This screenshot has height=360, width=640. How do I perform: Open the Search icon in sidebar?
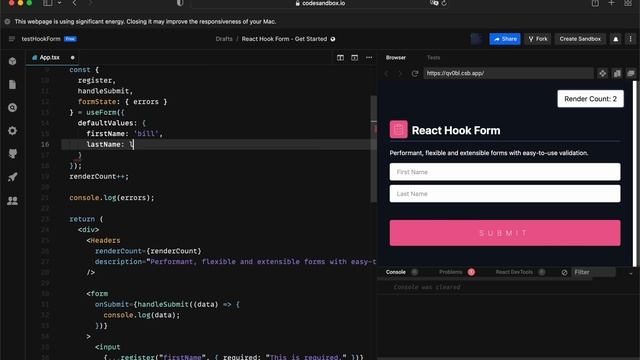(x=13, y=107)
